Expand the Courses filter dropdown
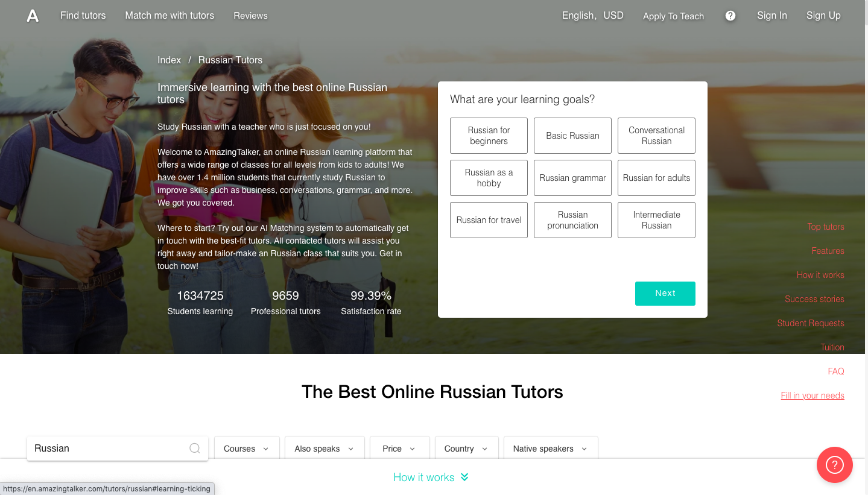This screenshot has height=495, width=868. [246, 449]
